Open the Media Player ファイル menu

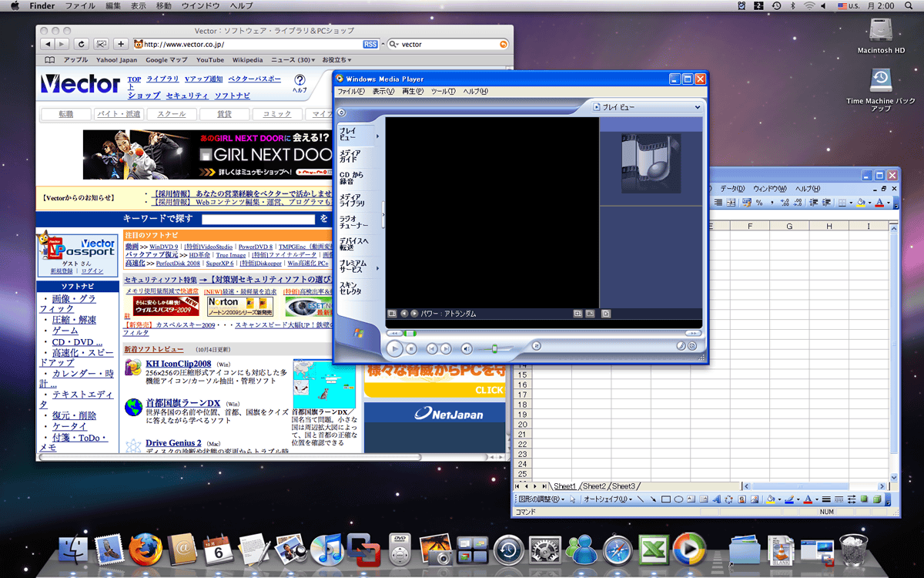(x=350, y=92)
